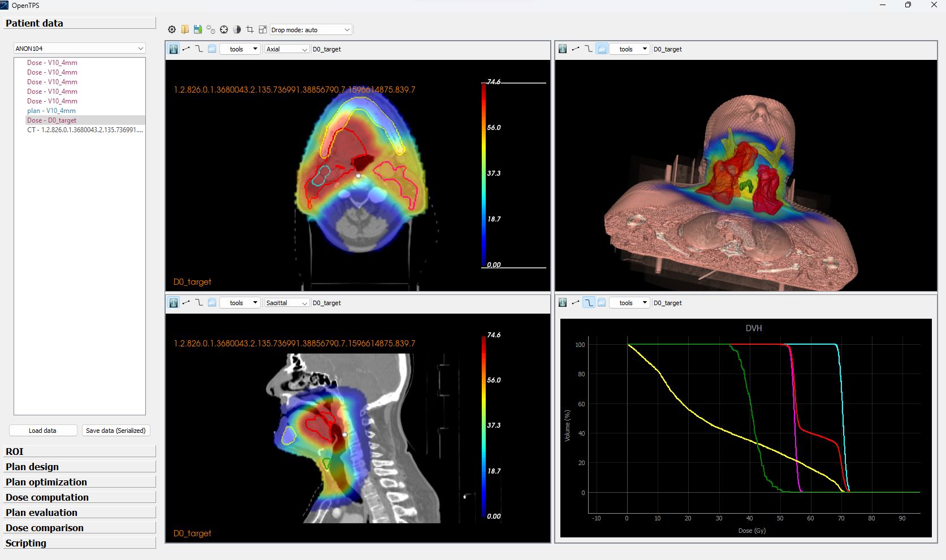Expand the Plan optimization section
Screen dimensions: 946x560
79,482
